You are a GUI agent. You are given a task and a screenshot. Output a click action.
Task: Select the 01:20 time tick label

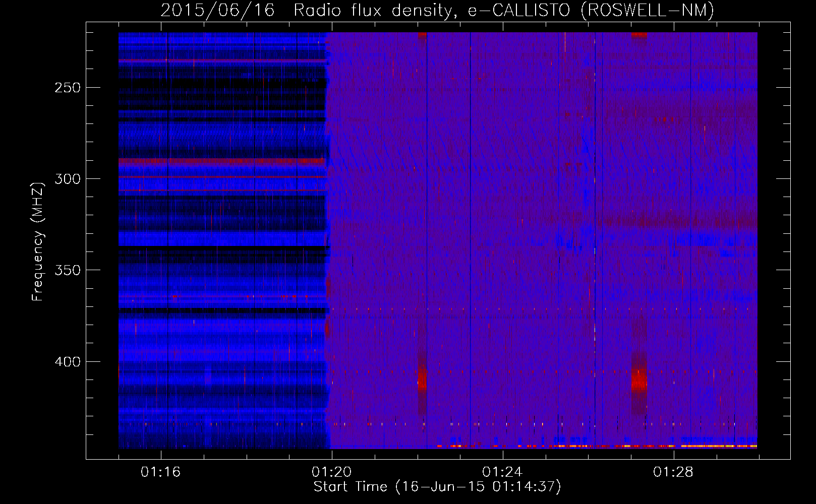[x=332, y=472]
